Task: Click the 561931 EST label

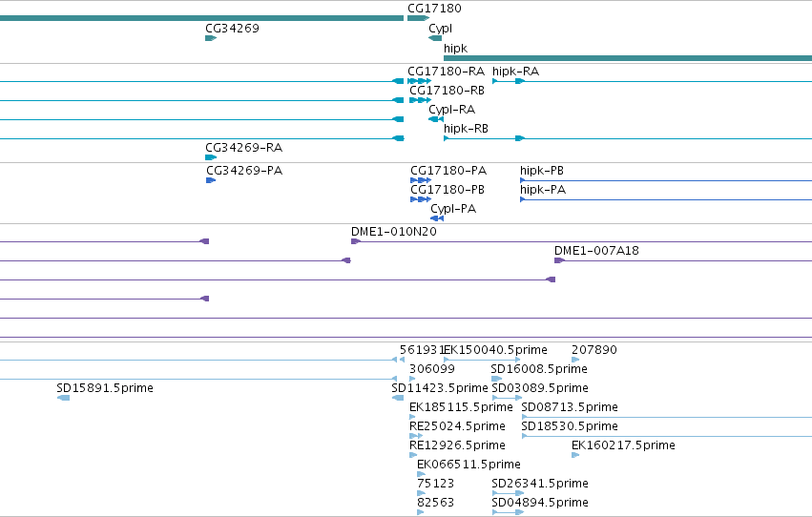Action: coord(422,350)
